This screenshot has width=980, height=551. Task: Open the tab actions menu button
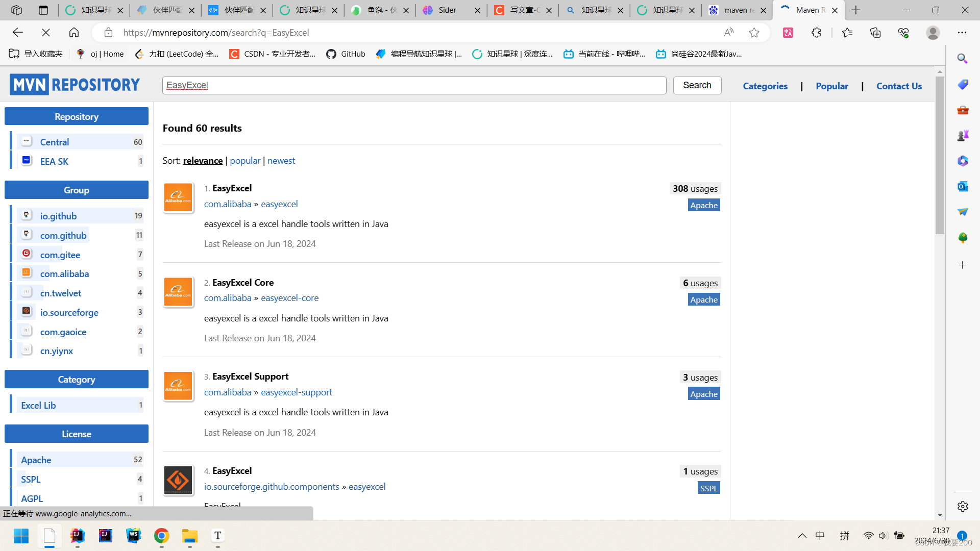coord(43,10)
